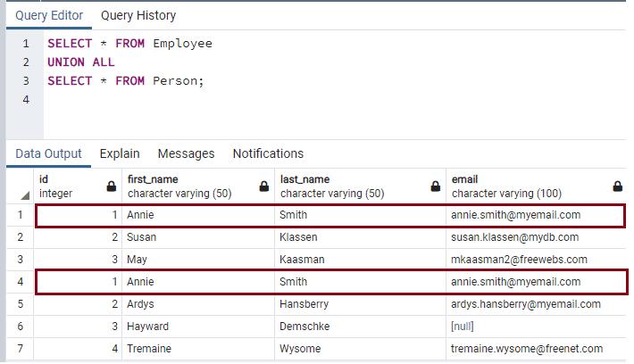The height and width of the screenshot is (364, 634).
Task: Click the lock icon in last_name column header
Action: [436, 186]
